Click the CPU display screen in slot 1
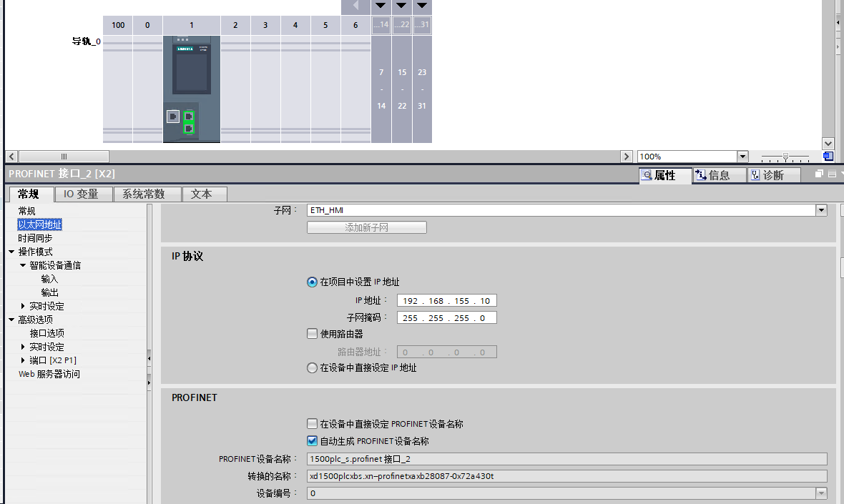This screenshot has width=844, height=504. [191, 69]
